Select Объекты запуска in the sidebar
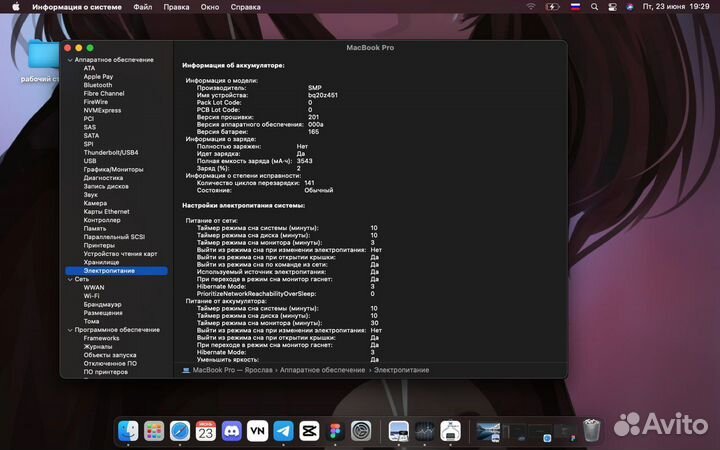The width and height of the screenshot is (720, 450). point(110,355)
